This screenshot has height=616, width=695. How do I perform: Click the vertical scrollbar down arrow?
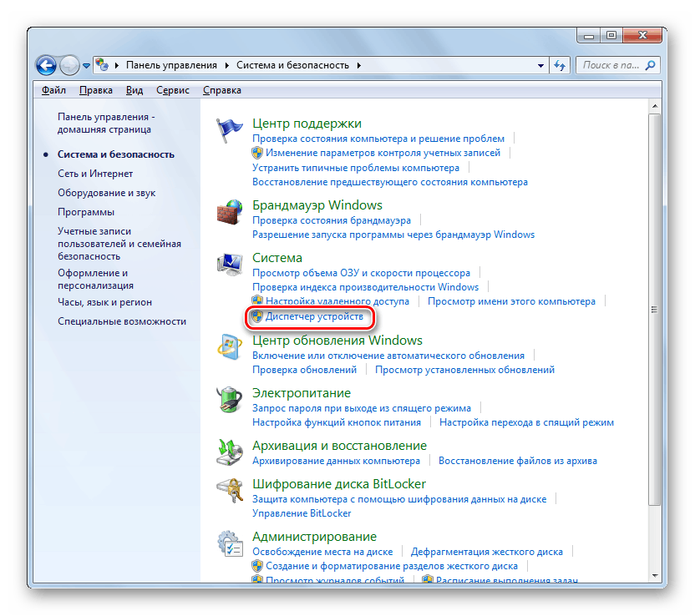tap(656, 577)
